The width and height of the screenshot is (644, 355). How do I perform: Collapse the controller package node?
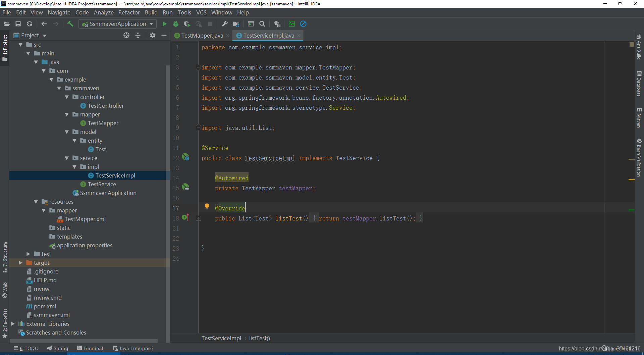[67, 97]
